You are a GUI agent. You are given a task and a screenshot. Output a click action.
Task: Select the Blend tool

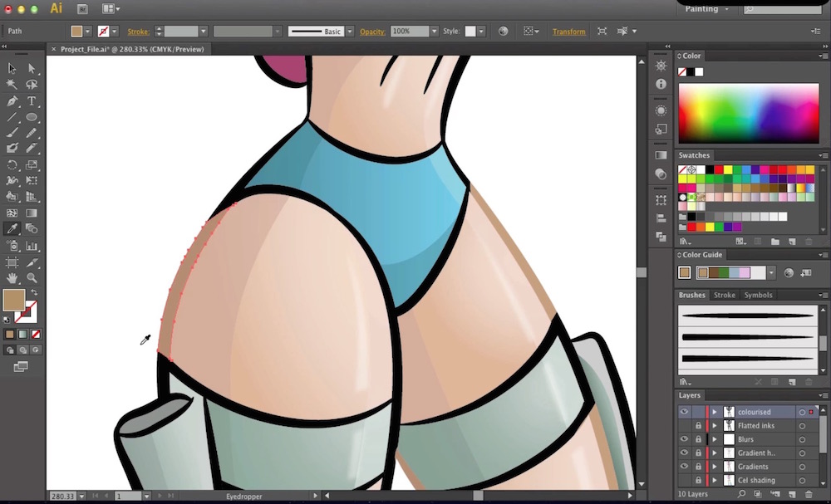(x=32, y=228)
